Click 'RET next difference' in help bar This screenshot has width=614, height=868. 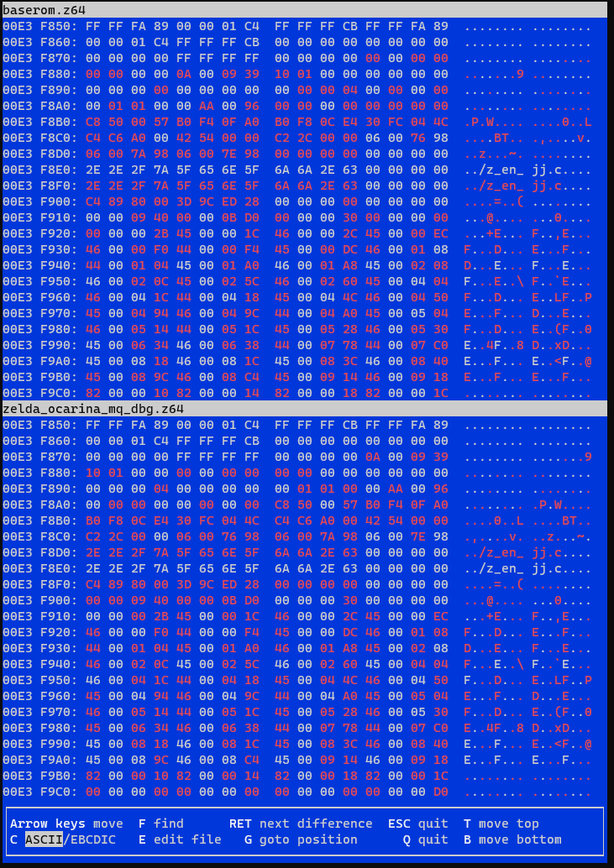(x=301, y=824)
